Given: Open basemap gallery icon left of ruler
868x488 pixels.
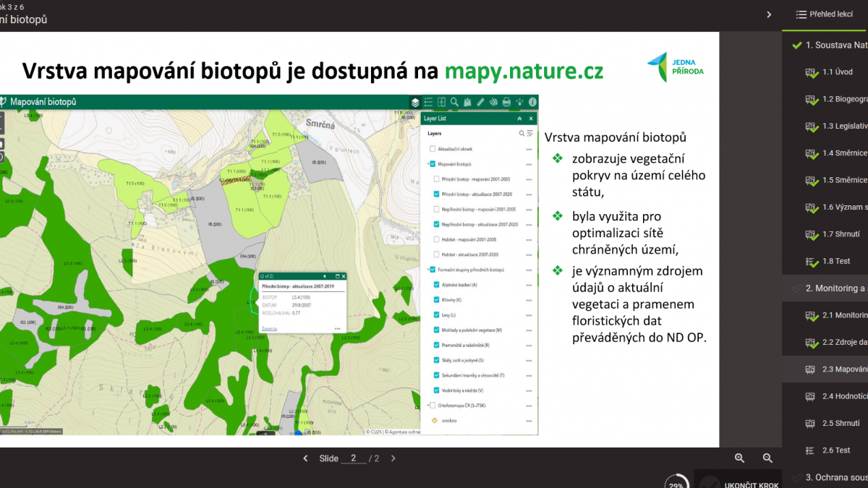Looking at the screenshot, I should pyautogui.click(x=467, y=102).
